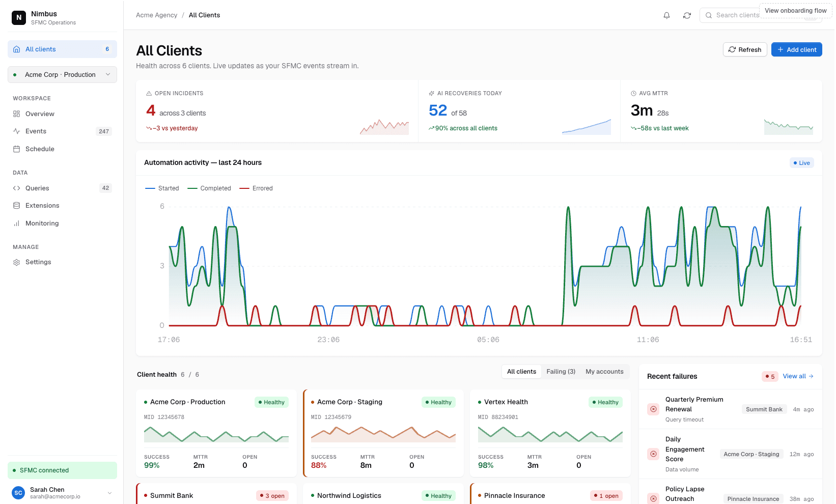Screen dimensions: 836x504
Task: Switch to the My accounts tab
Action: point(604,372)
